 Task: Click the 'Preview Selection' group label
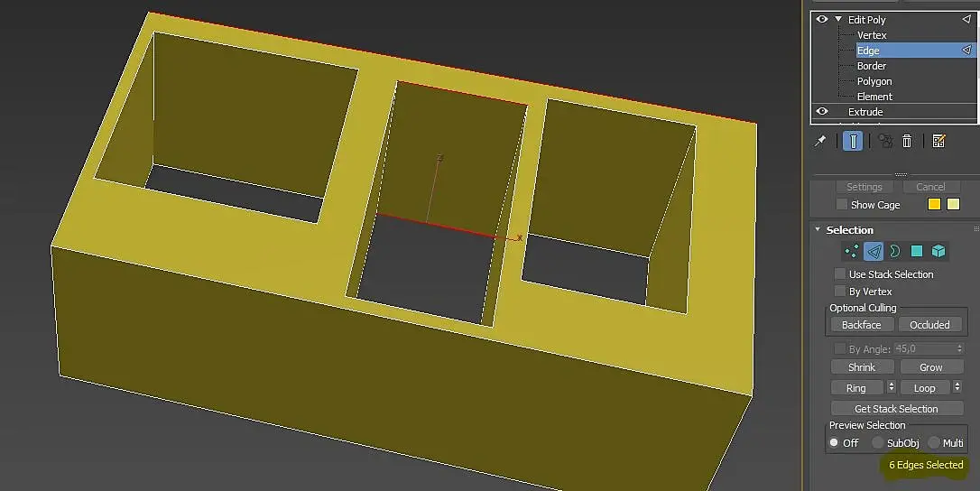click(867, 425)
